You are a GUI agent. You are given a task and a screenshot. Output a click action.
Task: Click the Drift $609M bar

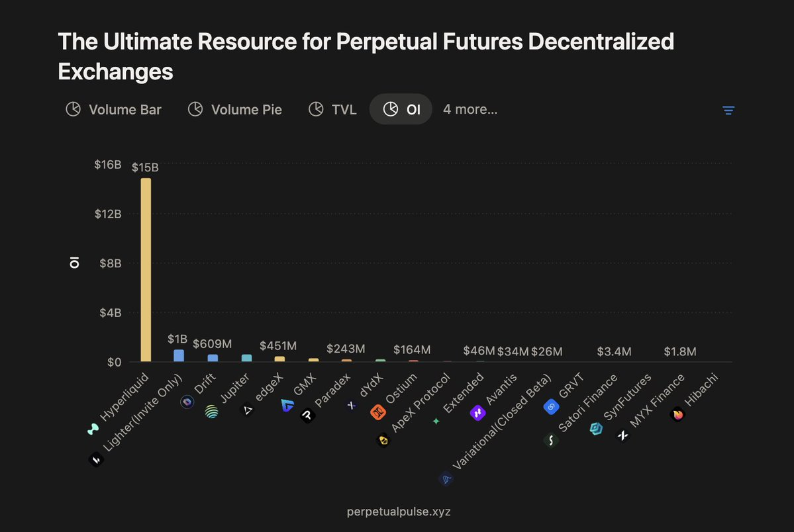click(x=213, y=358)
